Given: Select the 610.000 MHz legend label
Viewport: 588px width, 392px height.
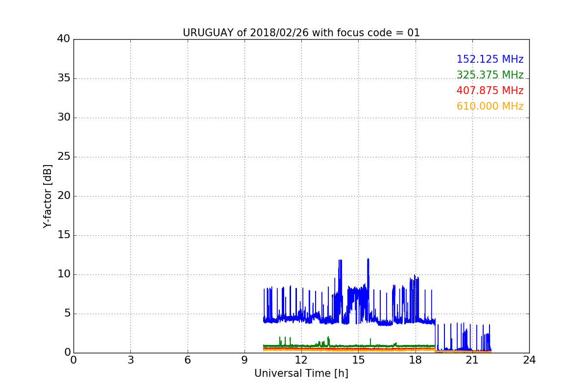Looking at the screenshot, I should (490, 106).
